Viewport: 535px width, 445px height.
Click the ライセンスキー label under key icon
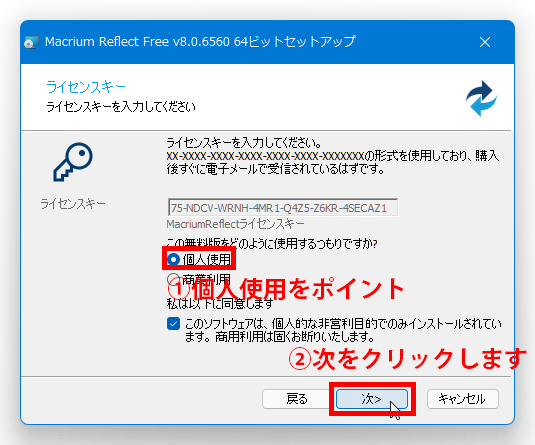(73, 204)
